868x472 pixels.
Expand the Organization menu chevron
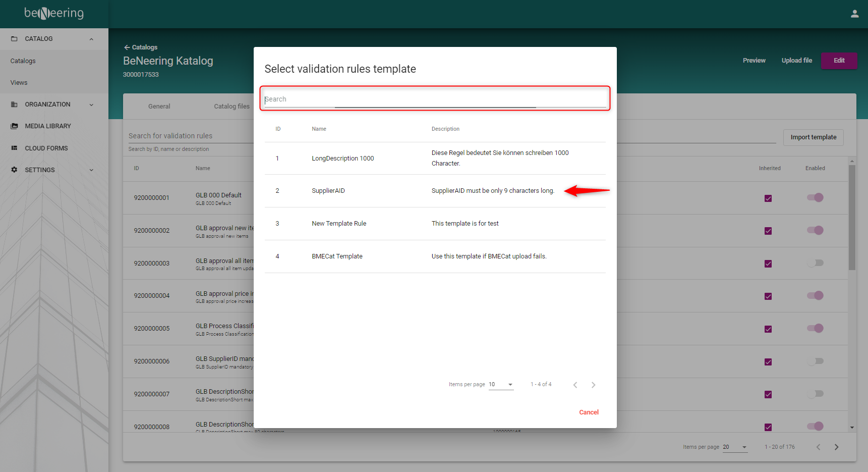pyautogui.click(x=91, y=105)
